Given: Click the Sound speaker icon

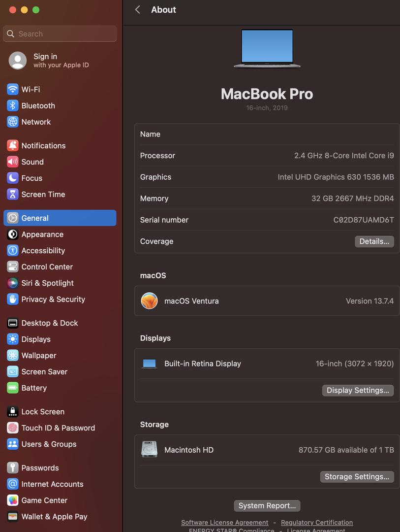Looking at the screenshot, I should click(12, 162).
